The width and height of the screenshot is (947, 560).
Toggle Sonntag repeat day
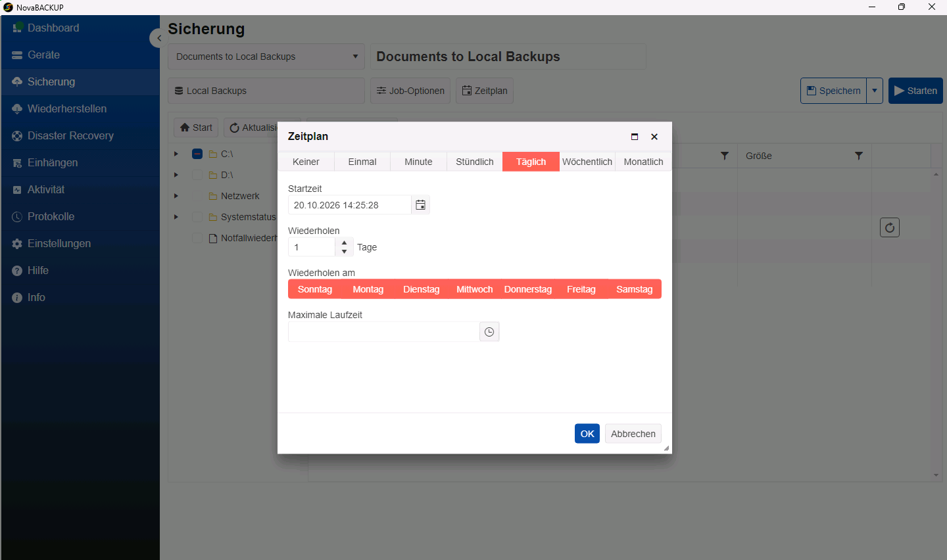click(x=315, y=289)
